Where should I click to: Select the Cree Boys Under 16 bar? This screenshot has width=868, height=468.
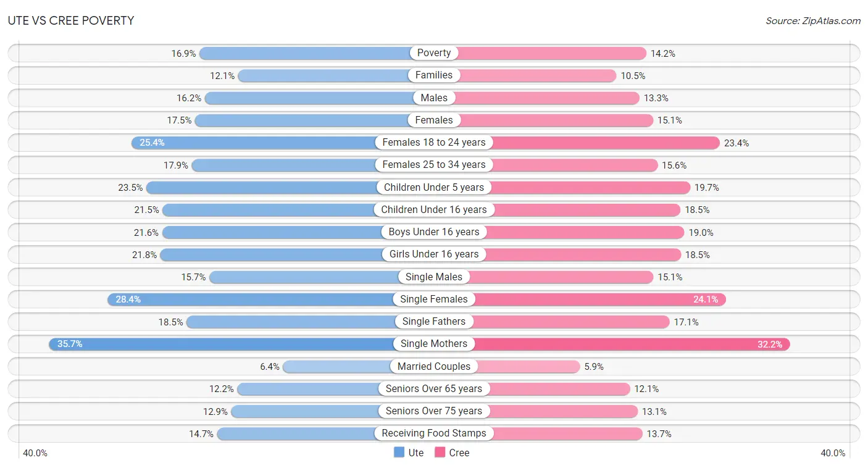coord(559,232)
